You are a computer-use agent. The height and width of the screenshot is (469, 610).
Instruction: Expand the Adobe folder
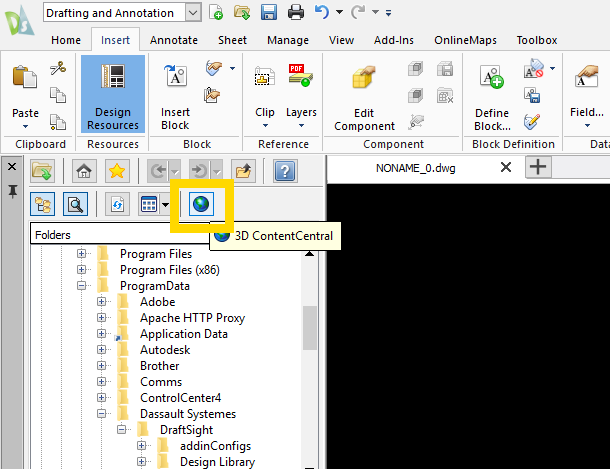[x=102, y=301]
